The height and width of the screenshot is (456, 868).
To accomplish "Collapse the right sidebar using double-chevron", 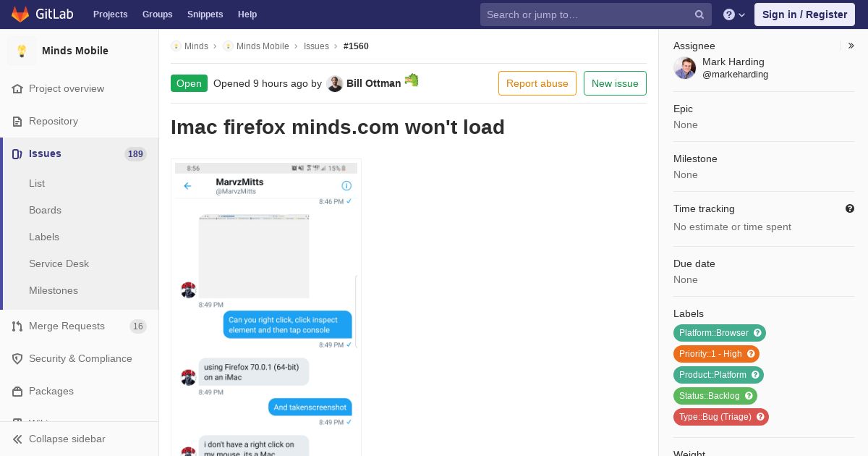I will [851, 46].
